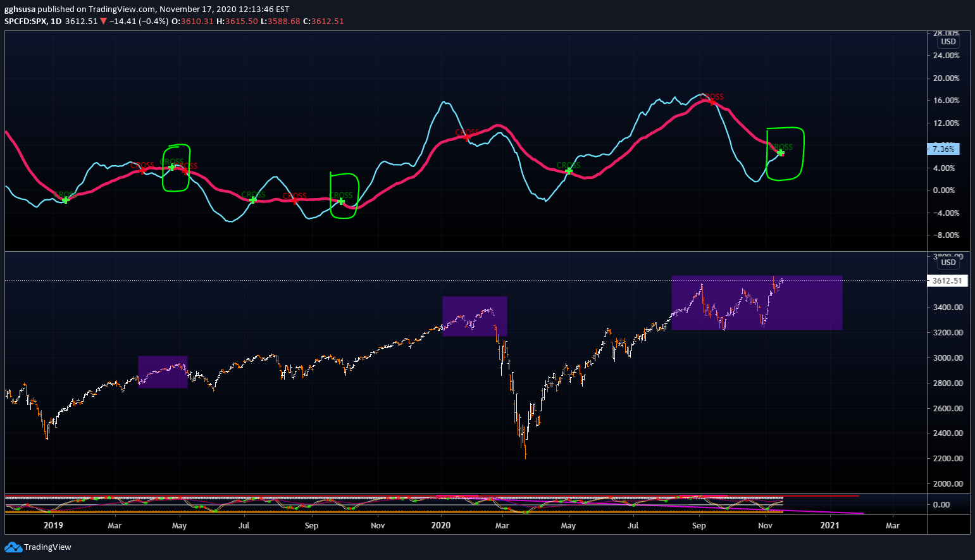Click the −8.00% axis label
The image size is (975, 560).
pos(945,235)
